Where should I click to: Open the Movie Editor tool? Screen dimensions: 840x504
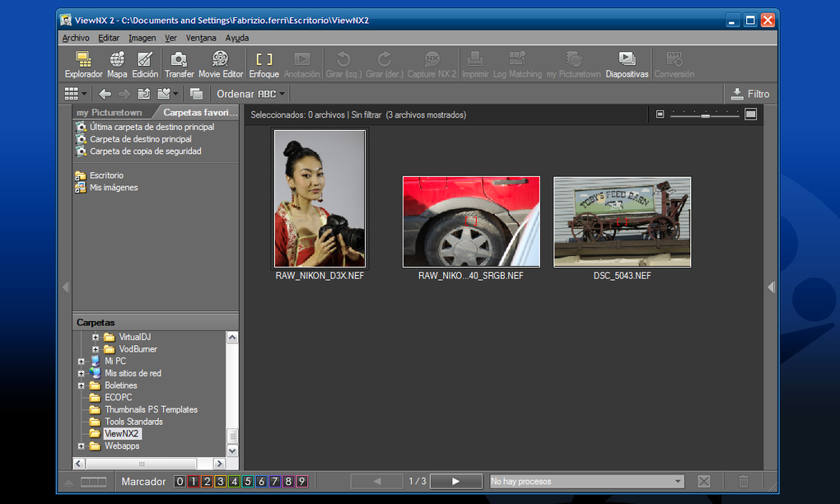tap(221, 64)
